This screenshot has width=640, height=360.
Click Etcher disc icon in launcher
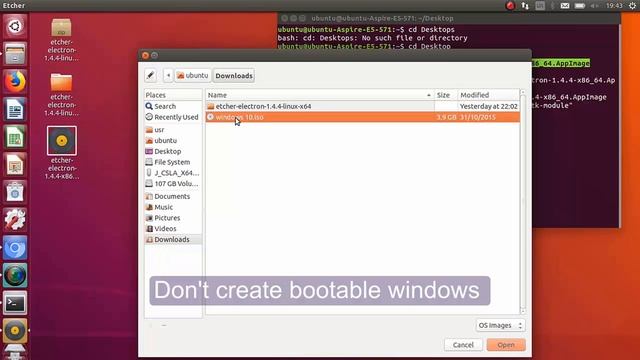[x=15, y=331]
